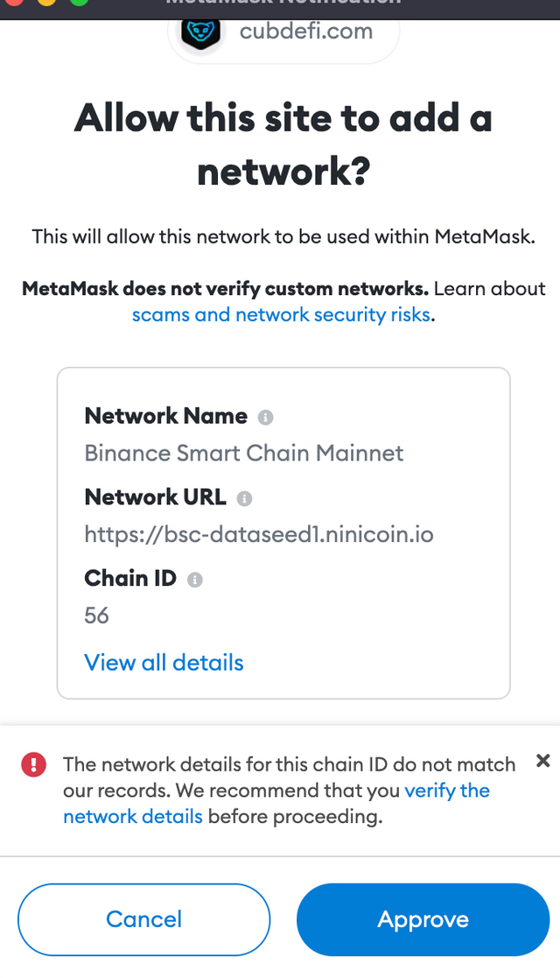This screenshot has width=560, height=978.
Task: Click the Allow this site heading
Action: coord(283,144)
